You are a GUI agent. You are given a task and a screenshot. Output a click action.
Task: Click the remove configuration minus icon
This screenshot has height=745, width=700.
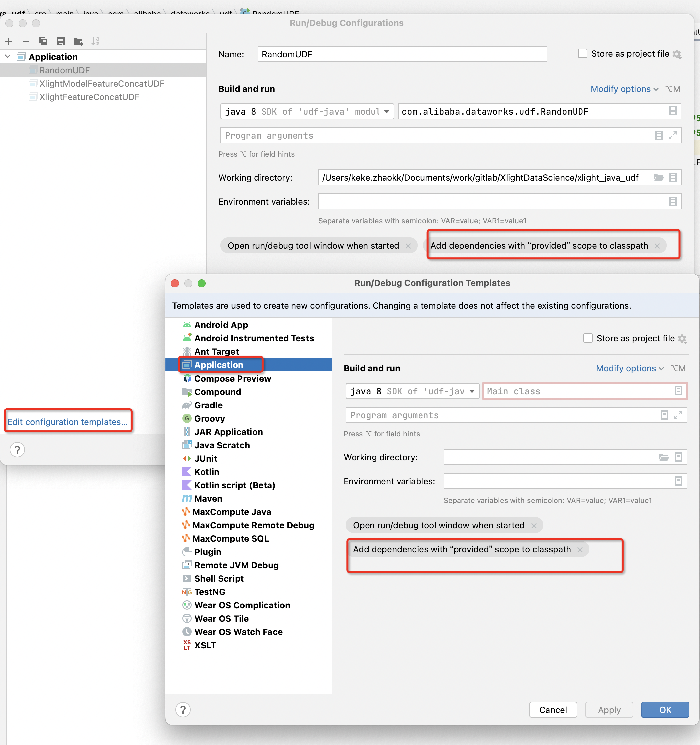(26, 41)
